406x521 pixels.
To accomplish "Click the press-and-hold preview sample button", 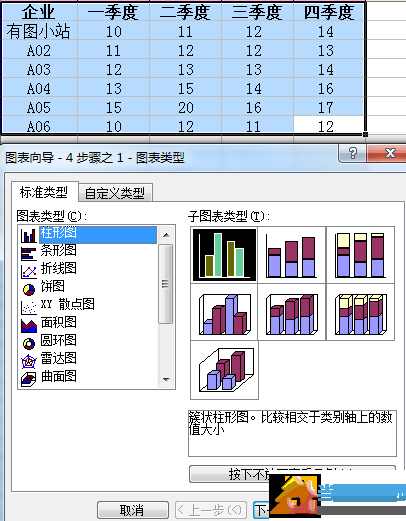I will 292,474.
